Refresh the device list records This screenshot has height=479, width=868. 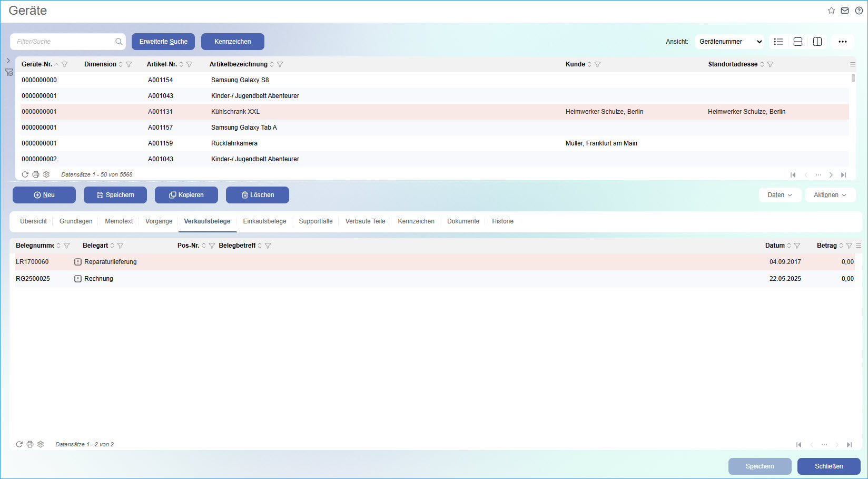pos(25,174)
